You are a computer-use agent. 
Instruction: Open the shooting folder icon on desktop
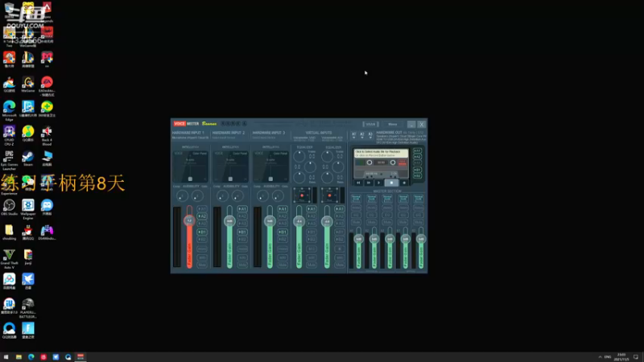[x=9, y=232]
